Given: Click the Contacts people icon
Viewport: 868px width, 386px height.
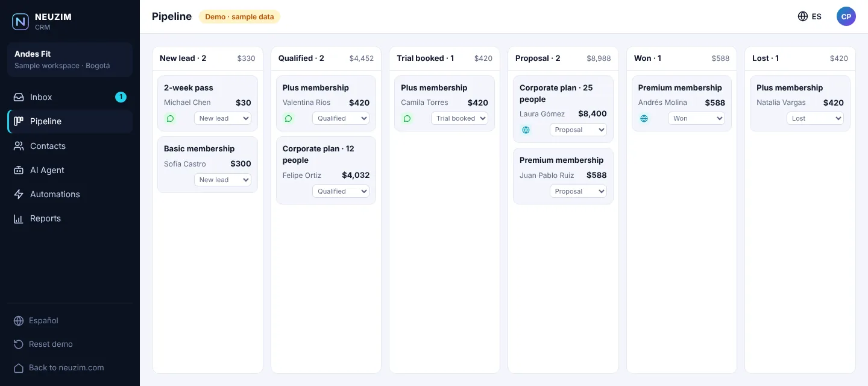Looking at the screenshot, I should pos(19,146).
